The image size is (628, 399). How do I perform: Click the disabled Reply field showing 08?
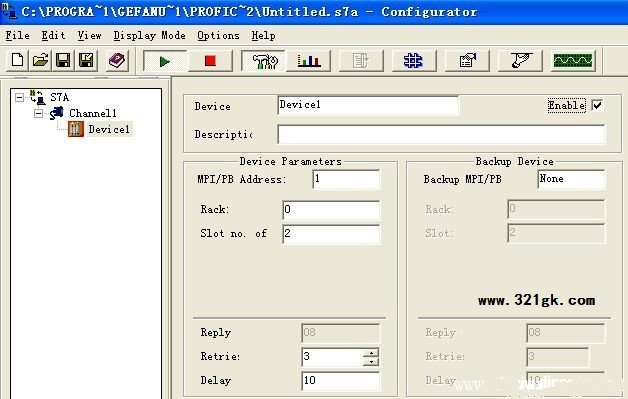click(340, 333)
